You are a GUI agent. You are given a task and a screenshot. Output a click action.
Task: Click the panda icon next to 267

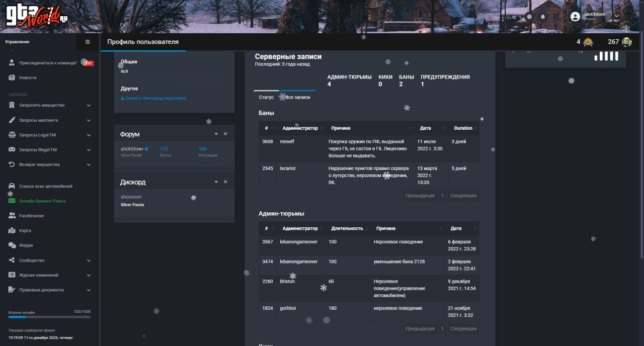pos(627,42)
